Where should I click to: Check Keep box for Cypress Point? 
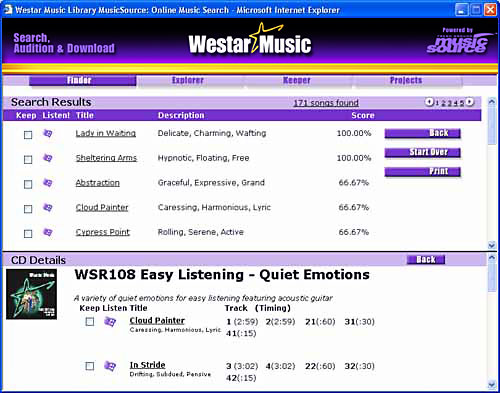28,234
